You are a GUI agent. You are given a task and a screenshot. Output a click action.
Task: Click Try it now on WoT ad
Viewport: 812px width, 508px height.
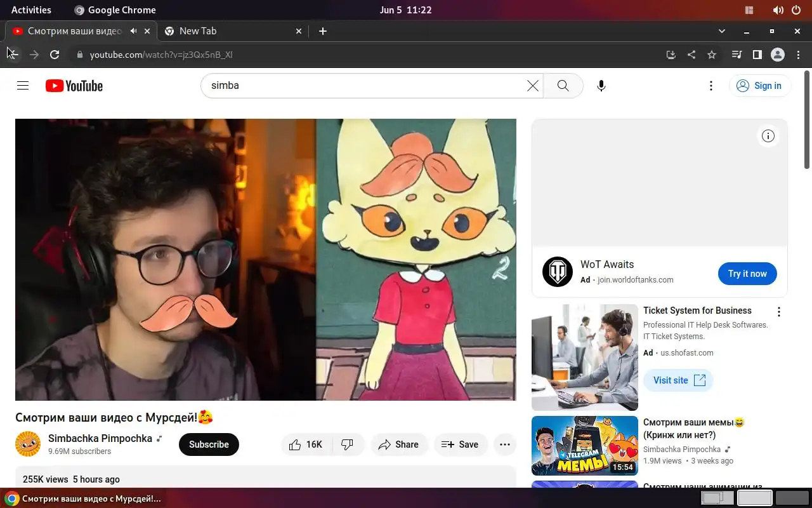[747, 274]
